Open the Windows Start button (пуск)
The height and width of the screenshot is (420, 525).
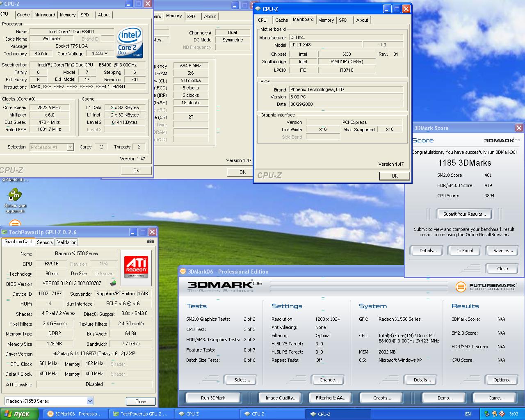19,414
